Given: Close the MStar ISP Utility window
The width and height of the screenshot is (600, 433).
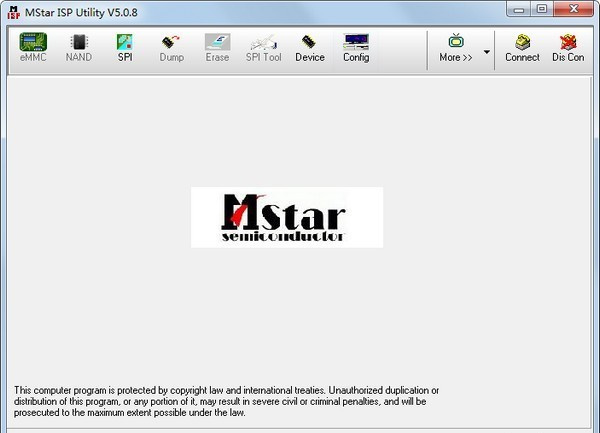Looking at the screenshot, I should (574, 9).
